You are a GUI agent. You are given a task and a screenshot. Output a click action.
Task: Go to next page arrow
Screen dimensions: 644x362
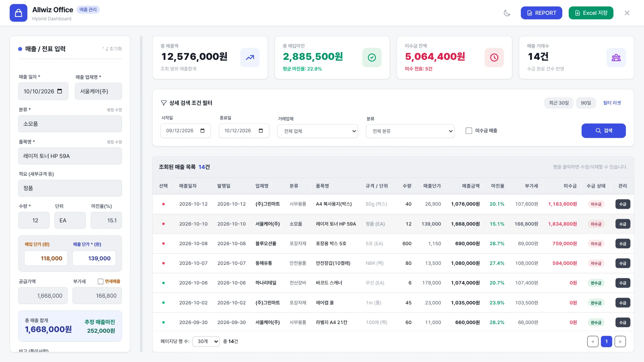coord(620,342)
